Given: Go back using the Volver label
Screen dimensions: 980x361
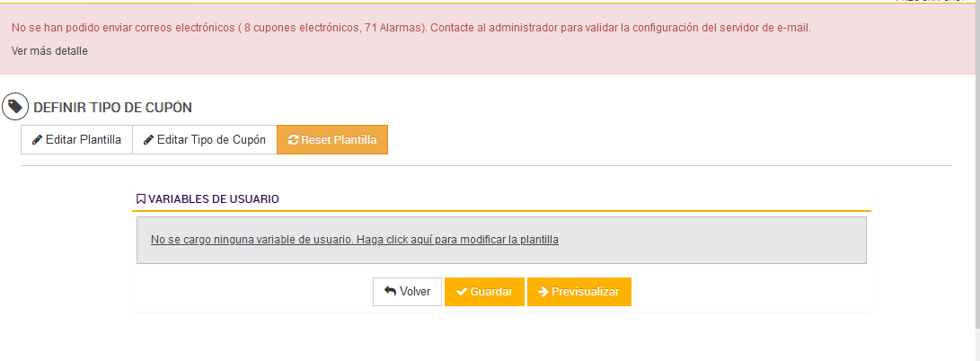Looking at the screenshot, I should 415,292.
